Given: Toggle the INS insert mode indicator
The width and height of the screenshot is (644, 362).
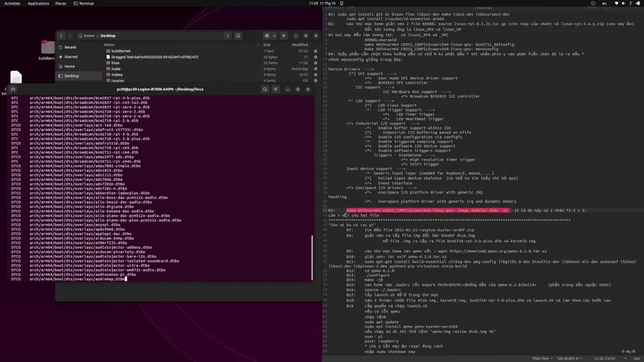Looking at the screenshot, I should [636, 358].
